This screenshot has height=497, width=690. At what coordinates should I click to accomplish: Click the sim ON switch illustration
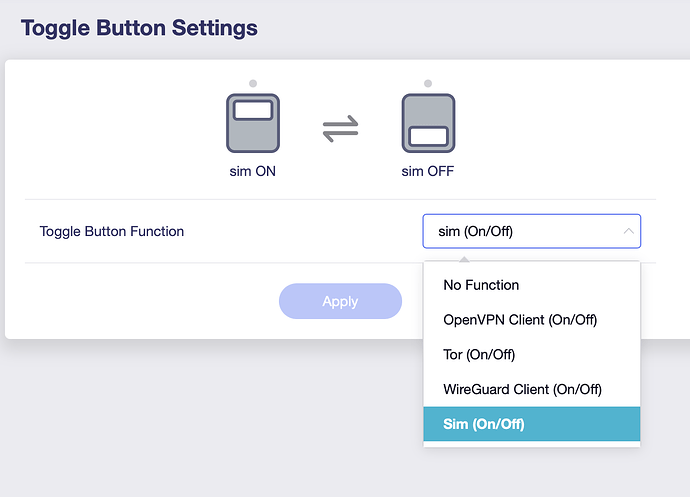252,123
